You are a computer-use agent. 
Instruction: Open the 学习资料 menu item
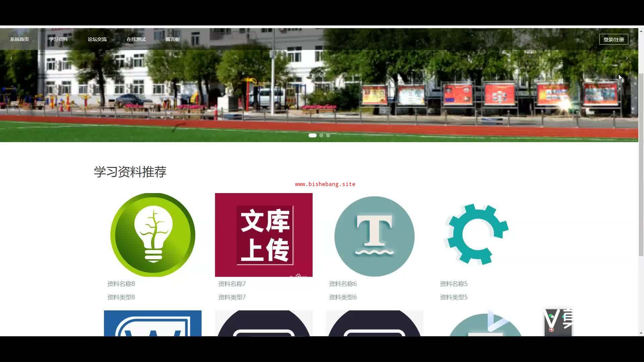click(58, 39)
